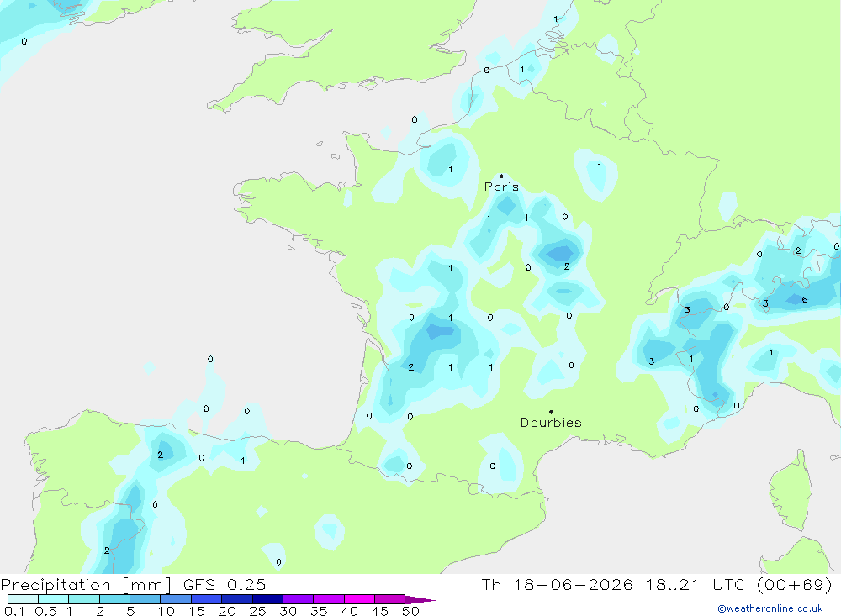The height and width of the screenshot is (616, 841).
Task: Pick the 1–2 mm legend swatch
Action: tap(84, 599)
